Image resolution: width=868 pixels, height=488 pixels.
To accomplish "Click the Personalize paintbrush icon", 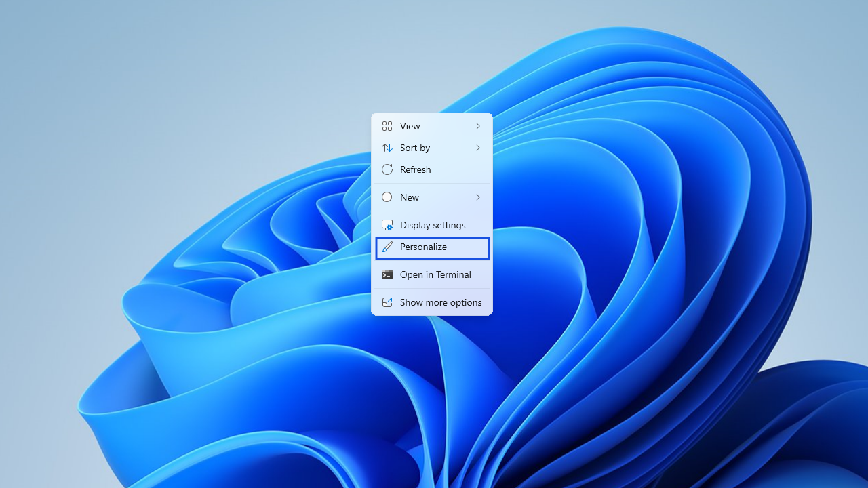I will (x=387, y=247).
